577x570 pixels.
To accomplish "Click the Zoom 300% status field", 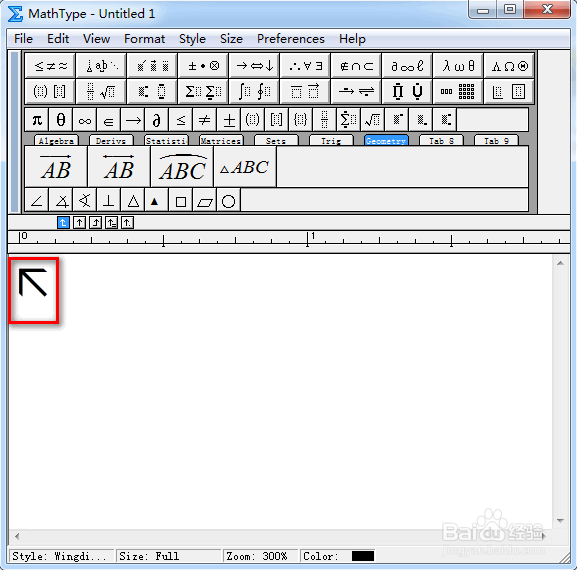I will click(260, 556).
